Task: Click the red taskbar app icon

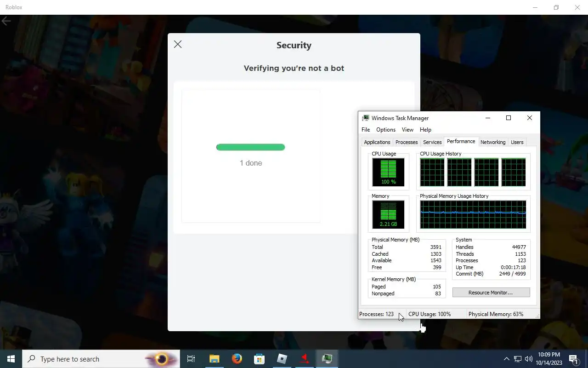Action: point(305,359)
